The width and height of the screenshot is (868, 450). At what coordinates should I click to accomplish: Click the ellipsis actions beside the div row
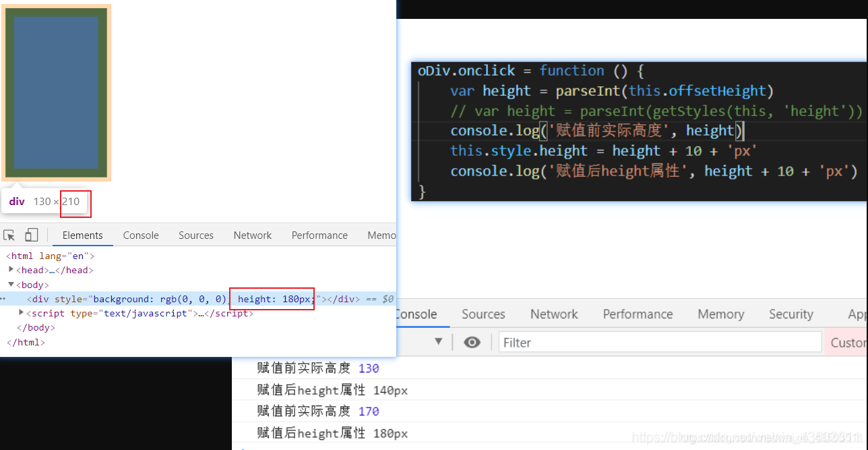click(x=3, y=299)
